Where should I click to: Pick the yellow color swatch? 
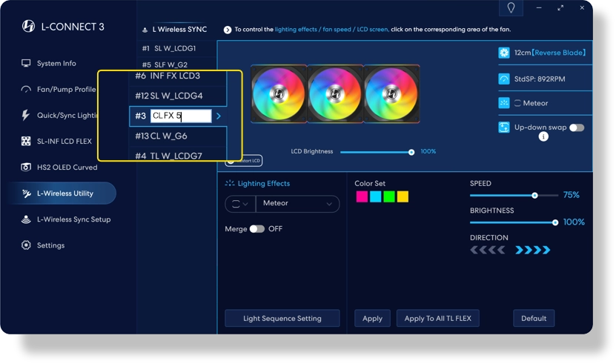pyautogui.click(x=403, y=196)
